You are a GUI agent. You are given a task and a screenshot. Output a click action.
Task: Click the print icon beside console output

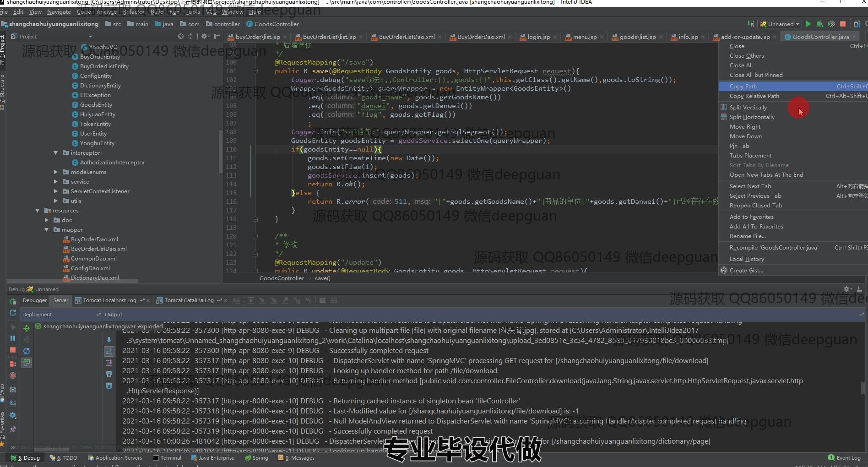[x=109, y=374]
